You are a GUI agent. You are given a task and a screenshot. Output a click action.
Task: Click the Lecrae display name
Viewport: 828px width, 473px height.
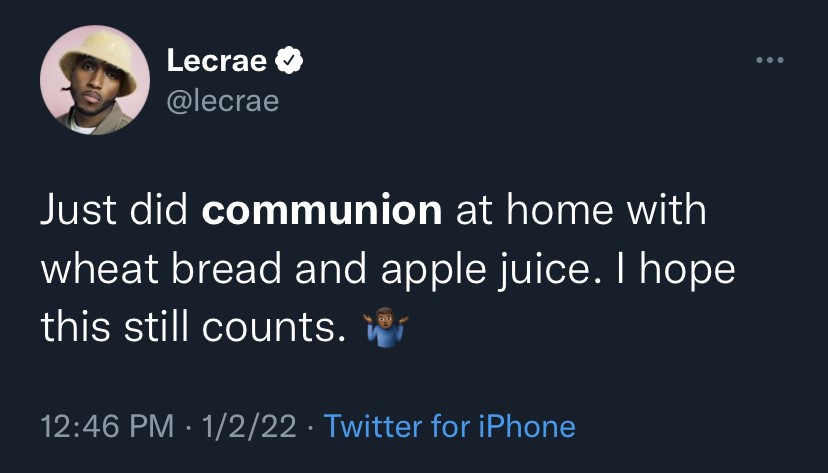[217, 61]
